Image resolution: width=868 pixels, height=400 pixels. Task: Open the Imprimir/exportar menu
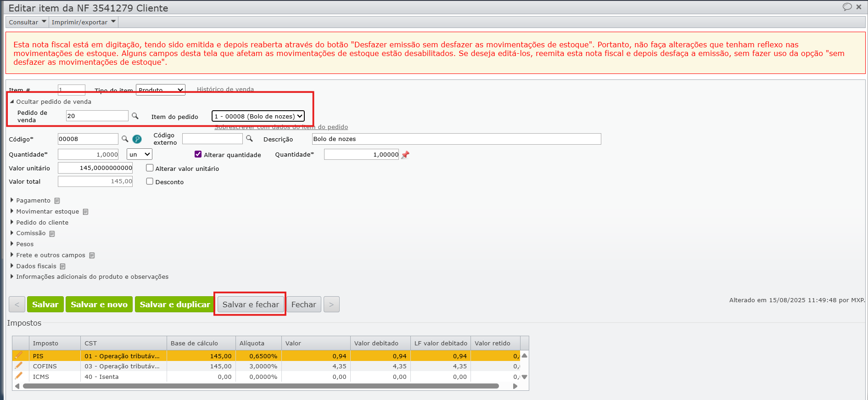pyautogui.click(x=84, y=22)
